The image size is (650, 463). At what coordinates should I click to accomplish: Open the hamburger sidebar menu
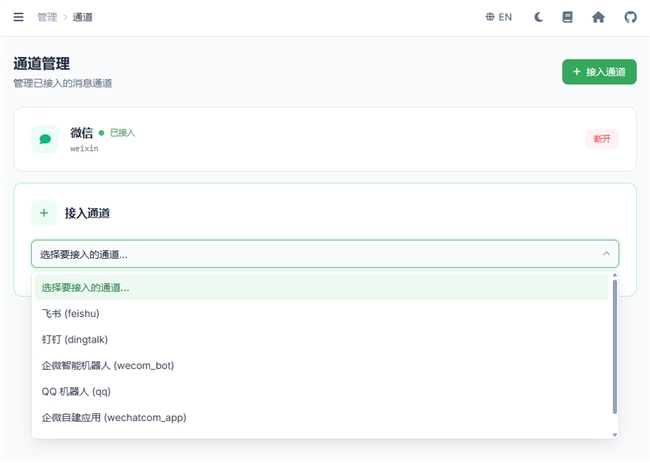coord(18,17)
